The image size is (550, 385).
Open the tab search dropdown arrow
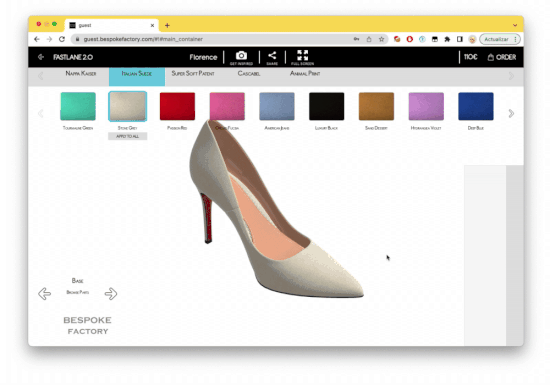coord(515,25)
